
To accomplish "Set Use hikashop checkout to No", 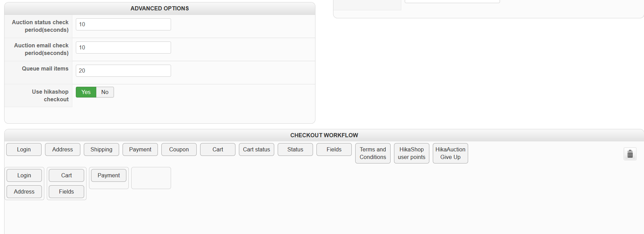I will (x=105, y=92).
